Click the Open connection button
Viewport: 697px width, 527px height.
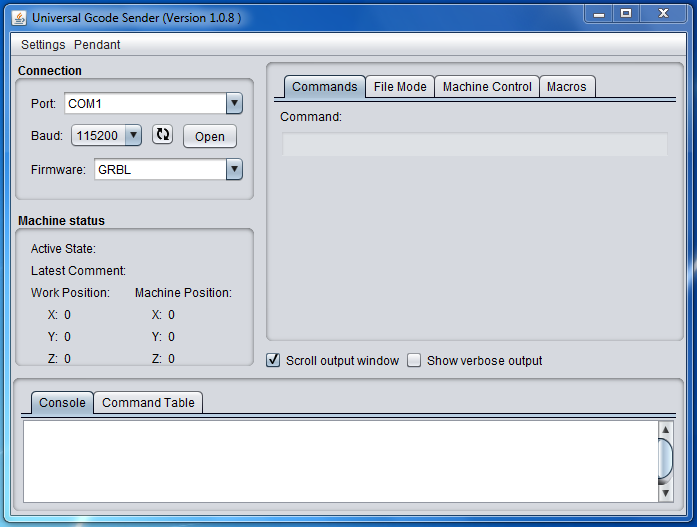tap(210, 136)
